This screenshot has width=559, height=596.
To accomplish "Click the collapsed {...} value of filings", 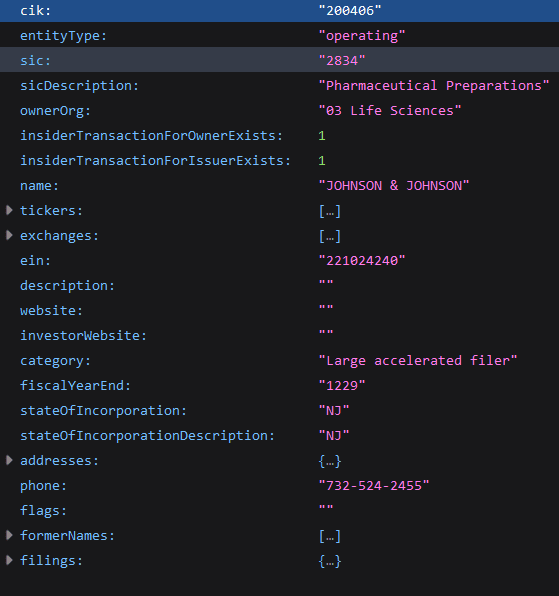I will [330, 561].
